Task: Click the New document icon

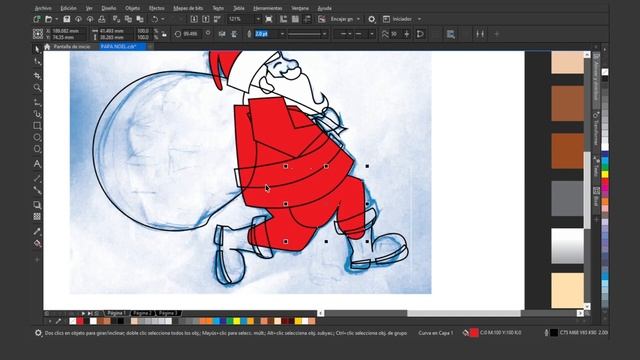Action: point(37,19)
